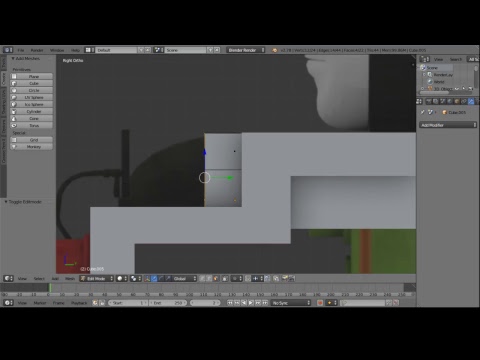Click the OpenGL render animation icon
The height and width of the screenshot is (360, 480).
[292, 278]
